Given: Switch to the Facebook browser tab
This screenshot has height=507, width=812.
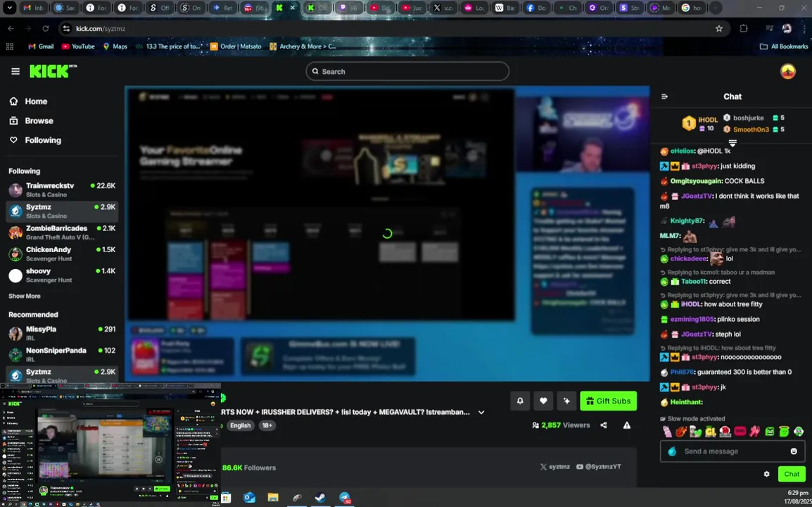Looking at the screenshot, I should tap(537, 8).
